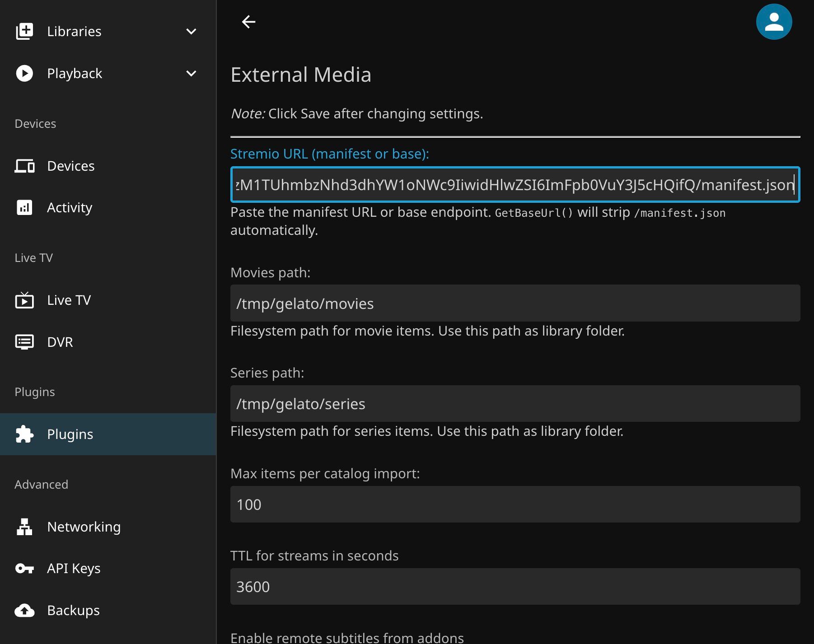
Task: Go to the Activity page
Action: (x=70, y=207)
